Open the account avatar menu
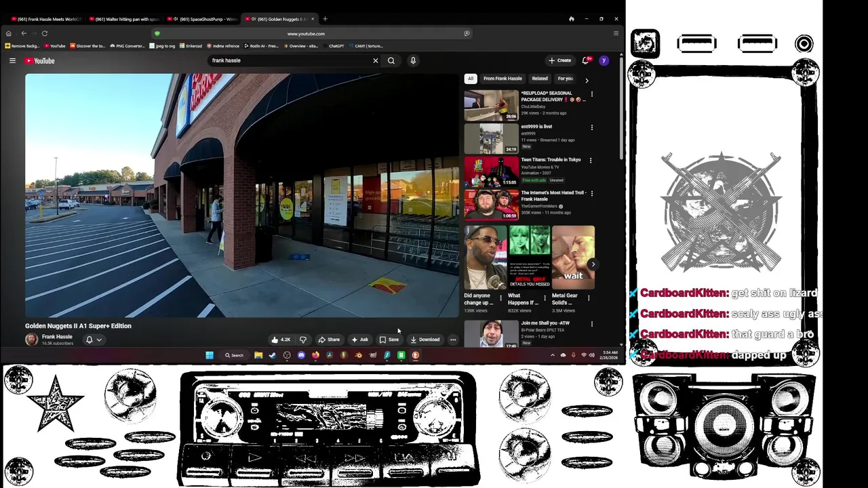This screenshot has height=488, width=868. 604,61
